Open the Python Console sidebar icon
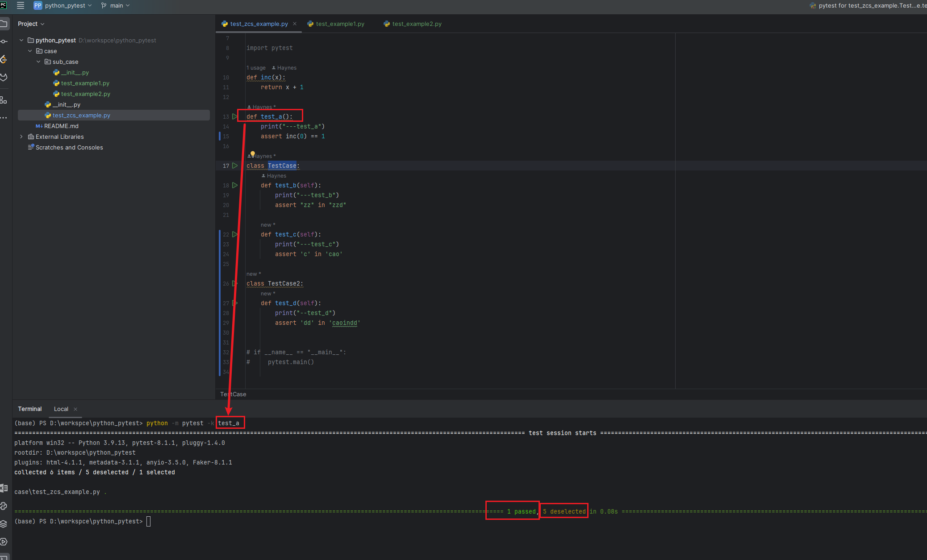 point(4,506)
